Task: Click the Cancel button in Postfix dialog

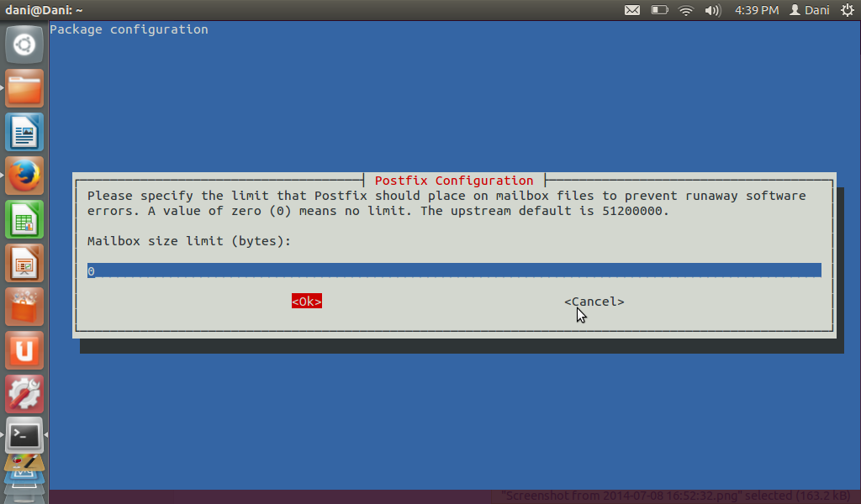Action: (x=594, y=302)
